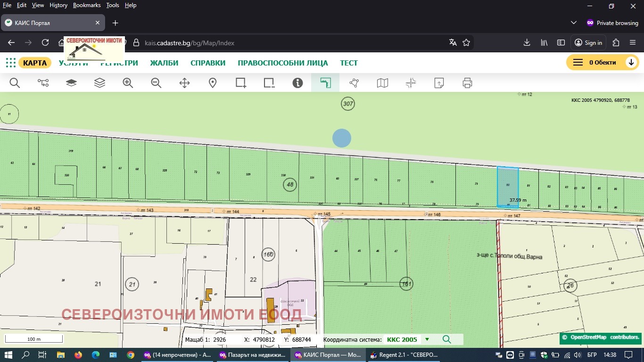The height and width of the screenshot is (362, 644).
Task: Select the location pin tool
Action: click(213, 83)
